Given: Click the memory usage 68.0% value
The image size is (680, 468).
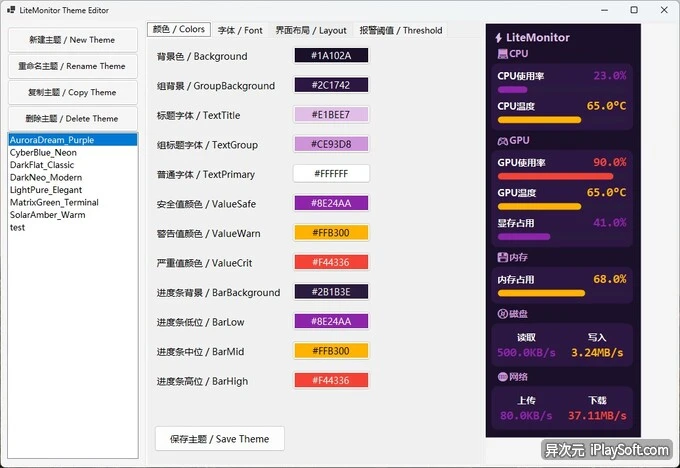Looking at the screenshot, I should [x=609, y=279].
